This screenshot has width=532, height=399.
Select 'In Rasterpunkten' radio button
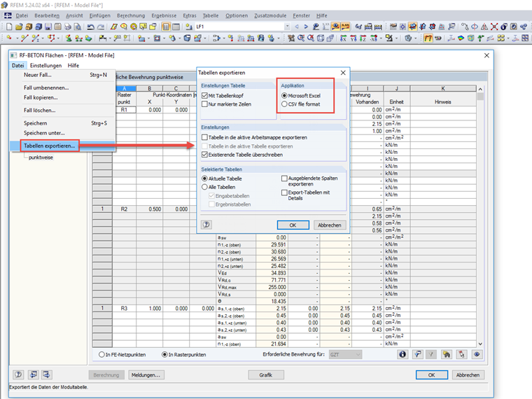[x=164, y=355]
